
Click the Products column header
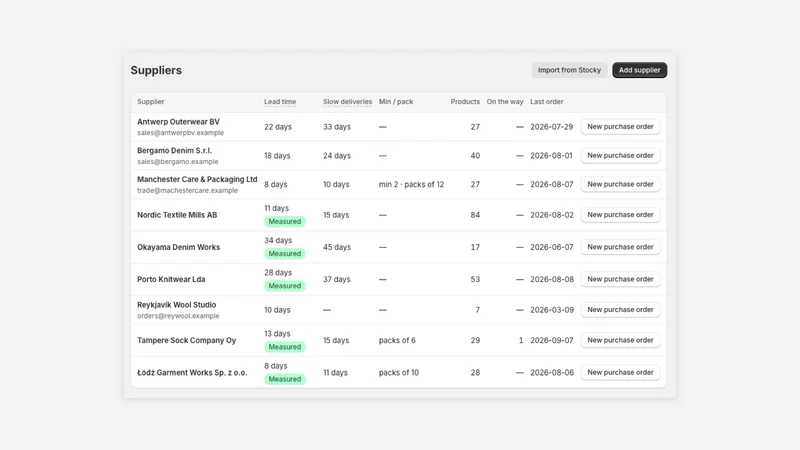pos(465,102)
